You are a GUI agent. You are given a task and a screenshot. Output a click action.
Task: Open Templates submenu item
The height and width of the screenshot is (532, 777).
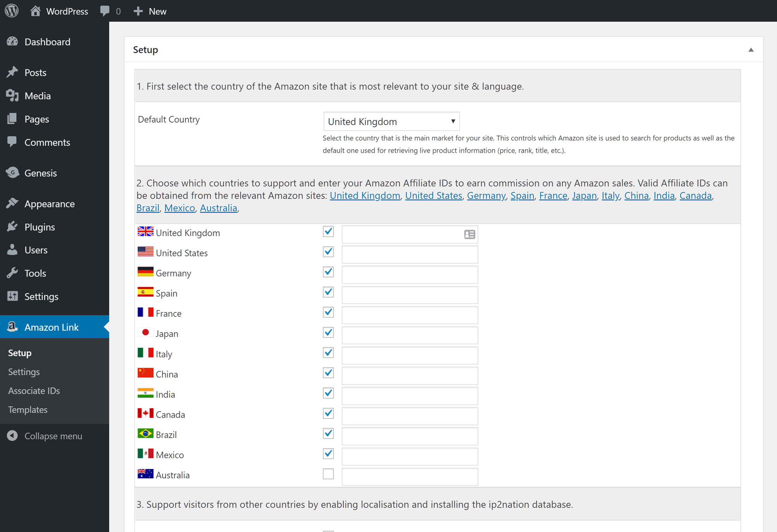tap(28, 410)
